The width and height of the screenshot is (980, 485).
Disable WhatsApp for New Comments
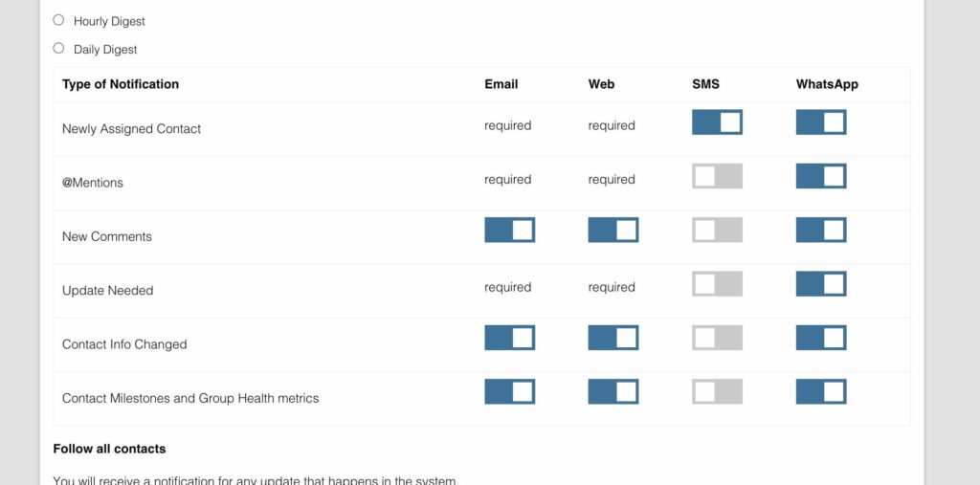(820, 230)
